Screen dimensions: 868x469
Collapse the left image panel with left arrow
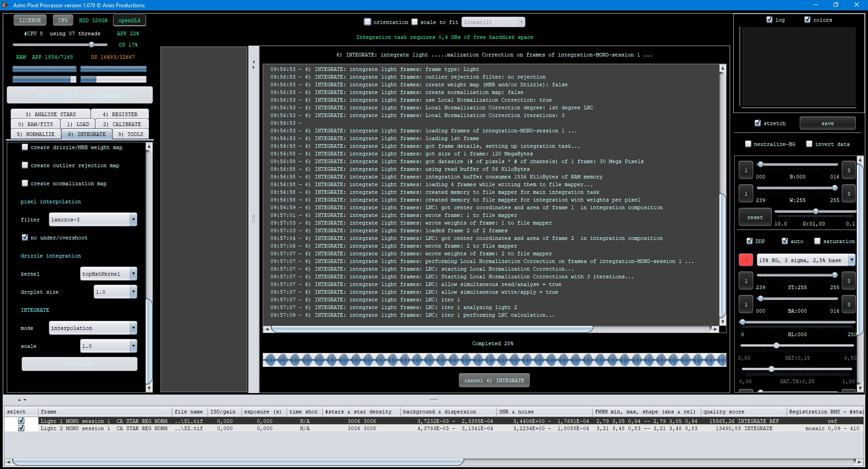pyautogui.click(x=254, y=62)
